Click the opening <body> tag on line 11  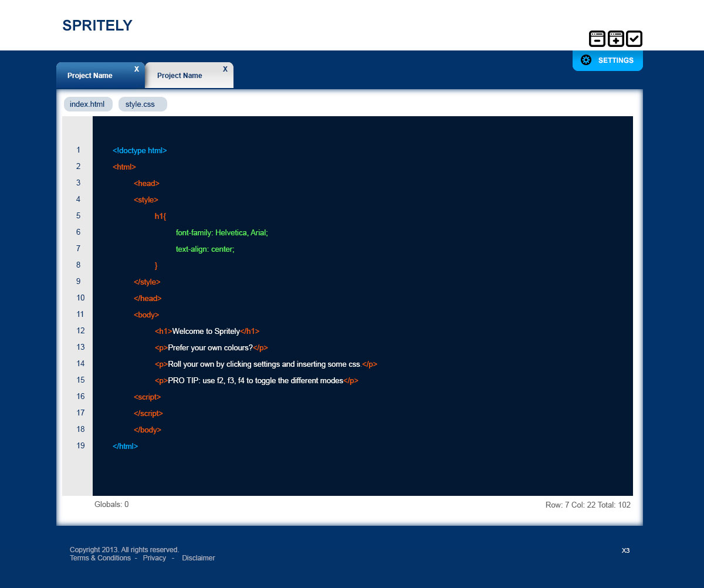(147, 315)
